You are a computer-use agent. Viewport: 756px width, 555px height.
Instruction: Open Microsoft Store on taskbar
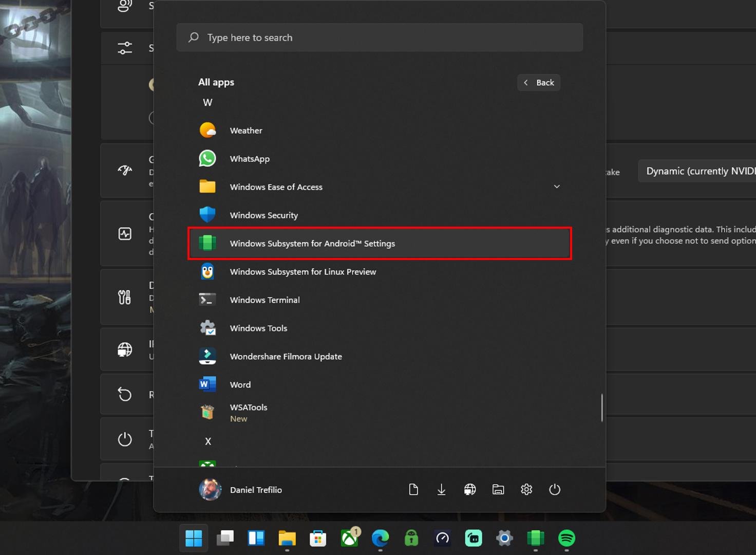[318, 538]
